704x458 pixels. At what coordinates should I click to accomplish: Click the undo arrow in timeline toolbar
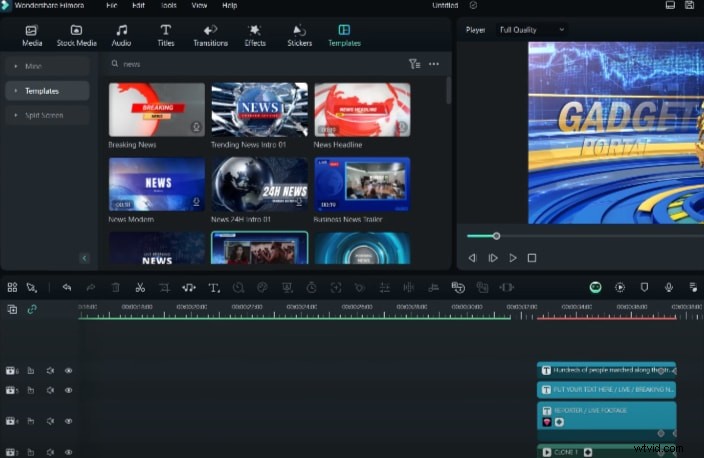[67, 287]
